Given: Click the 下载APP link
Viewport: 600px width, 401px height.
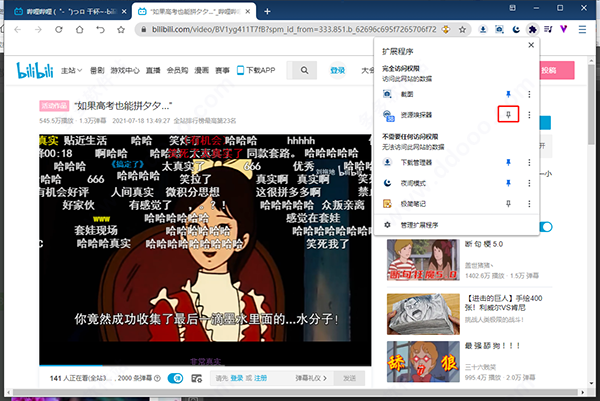Looking at the screenshot, I should click(x=256, y=70).
